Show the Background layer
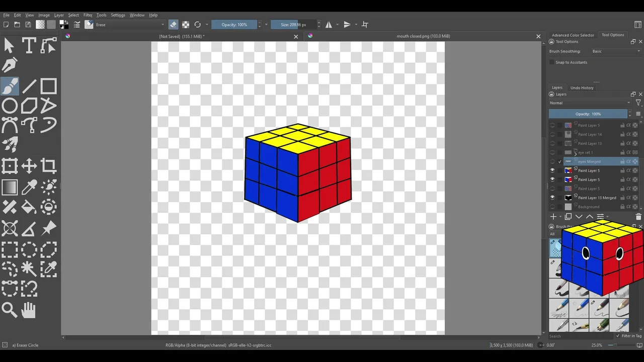The image size is (644, 362). [x=552, y=207]
